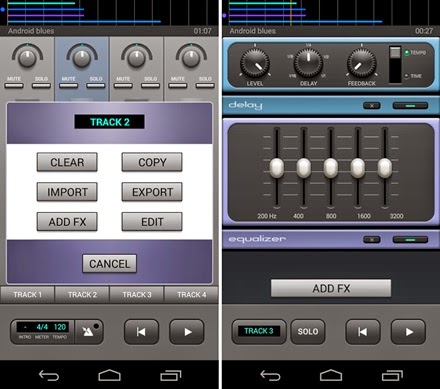The image size is (440, 389).
Task: Tap the Android back icon on the right screen
Action: [270, 376]
